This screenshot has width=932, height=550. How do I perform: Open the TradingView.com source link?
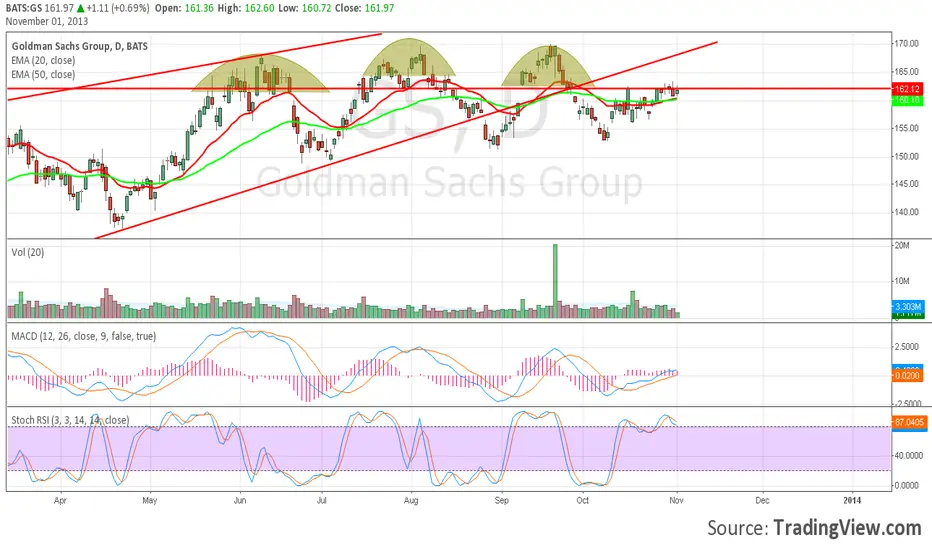click(x=847, y=527)
